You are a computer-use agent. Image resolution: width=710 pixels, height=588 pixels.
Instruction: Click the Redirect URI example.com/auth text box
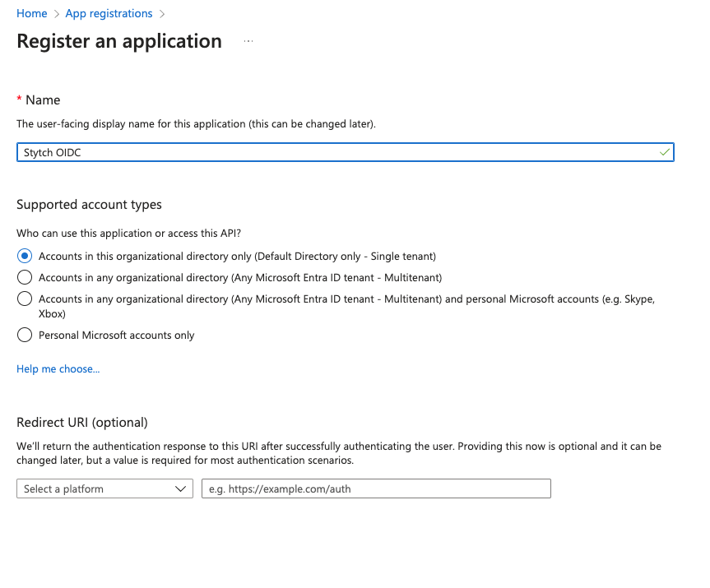point(376,488)
